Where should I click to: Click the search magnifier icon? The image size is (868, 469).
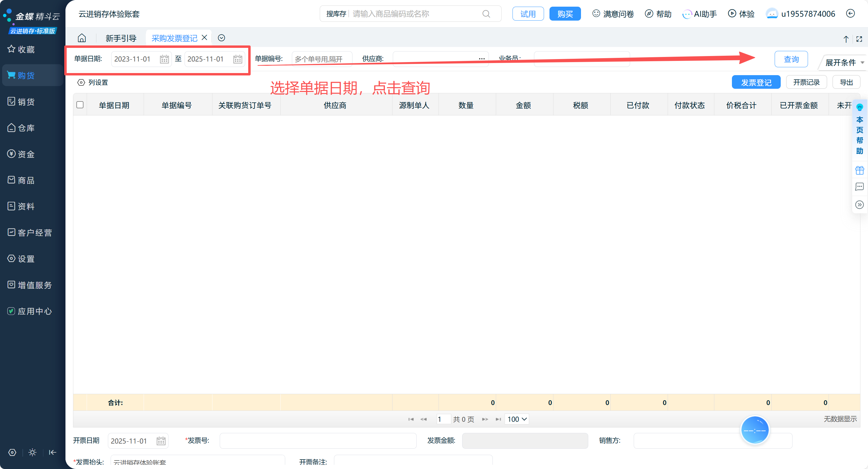[x=486, y=14]
